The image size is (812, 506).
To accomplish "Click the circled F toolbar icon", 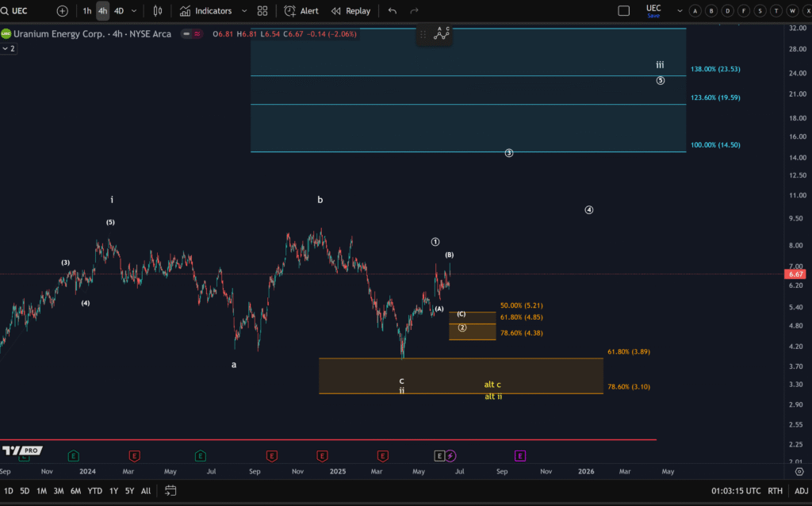I will (x=744, y=11).
